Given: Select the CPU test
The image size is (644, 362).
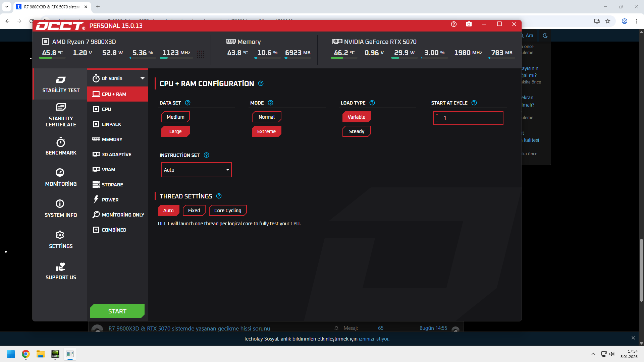Looking at the screenshot, I should (x=117, y=109).
